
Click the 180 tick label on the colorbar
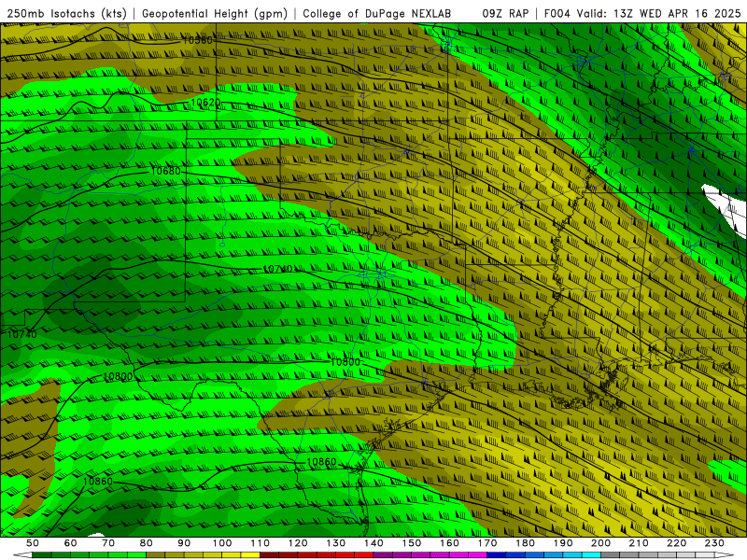[525, 543]
